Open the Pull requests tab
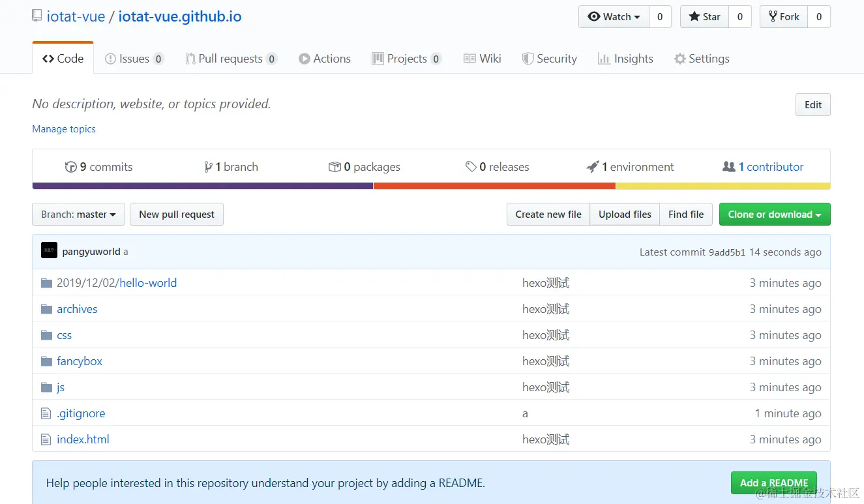 coord(231,59)
